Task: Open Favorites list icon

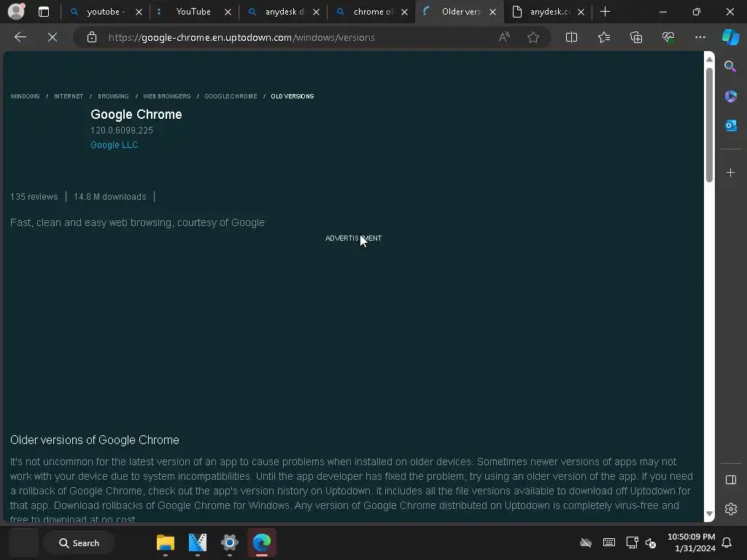Action: [603, 37]
